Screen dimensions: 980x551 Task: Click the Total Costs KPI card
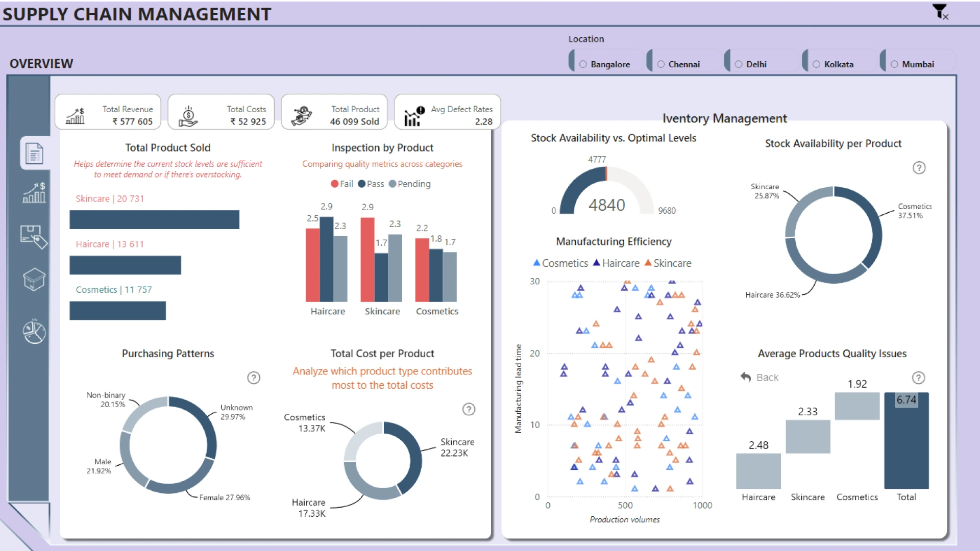click(x=221, y=112)
